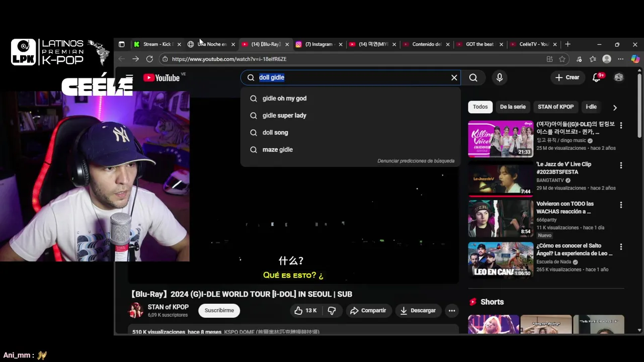Viewport: 644px width, 362px height.
Task: Select the 'De la serie' filter chip
Action: pos(513,107)
